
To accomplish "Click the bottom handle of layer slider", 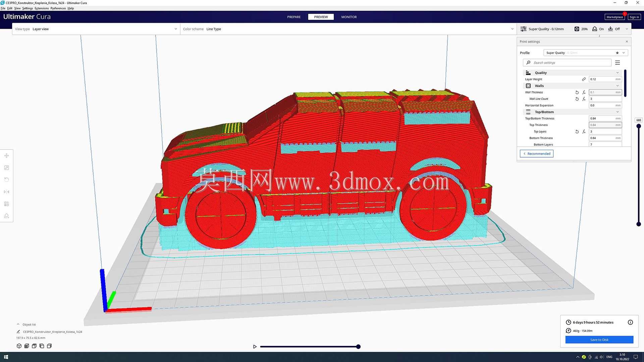I will coord(639,224).
